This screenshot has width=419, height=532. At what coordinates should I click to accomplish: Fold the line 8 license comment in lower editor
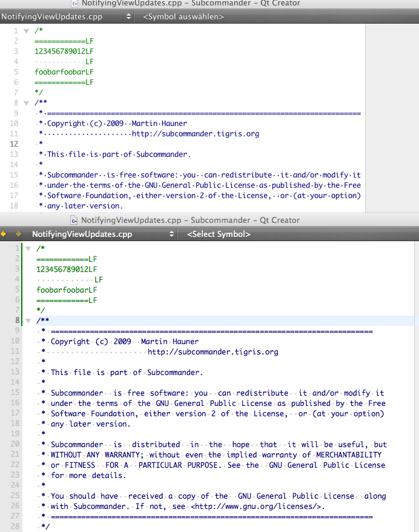28,321
